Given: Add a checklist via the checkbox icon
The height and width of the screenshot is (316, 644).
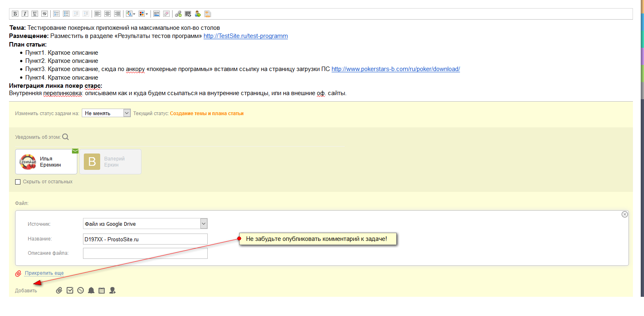Looking at the screenshot, I should [x=70, y=290].
